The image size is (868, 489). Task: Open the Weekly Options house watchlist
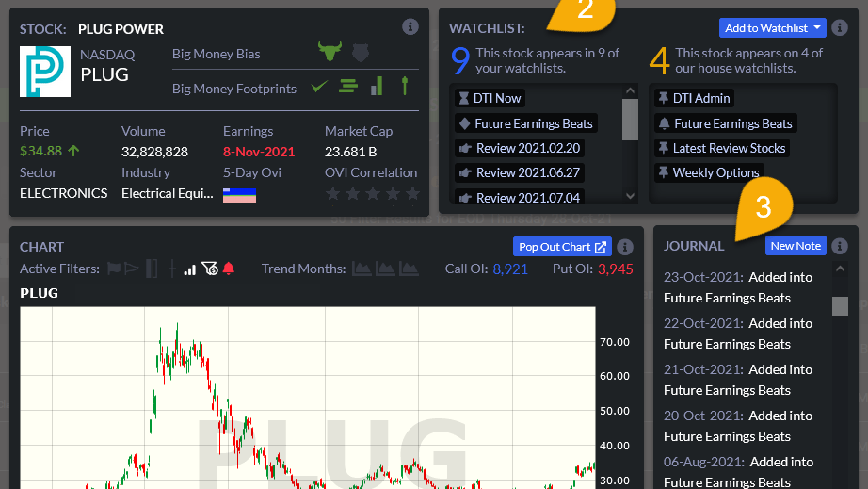point(709,172)
